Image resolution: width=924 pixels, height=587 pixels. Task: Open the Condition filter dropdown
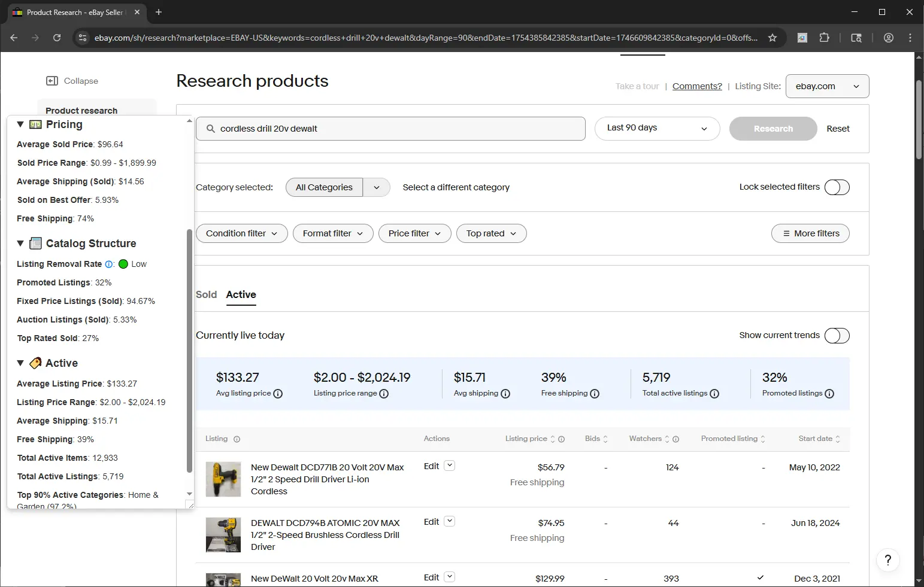(242, 233)
